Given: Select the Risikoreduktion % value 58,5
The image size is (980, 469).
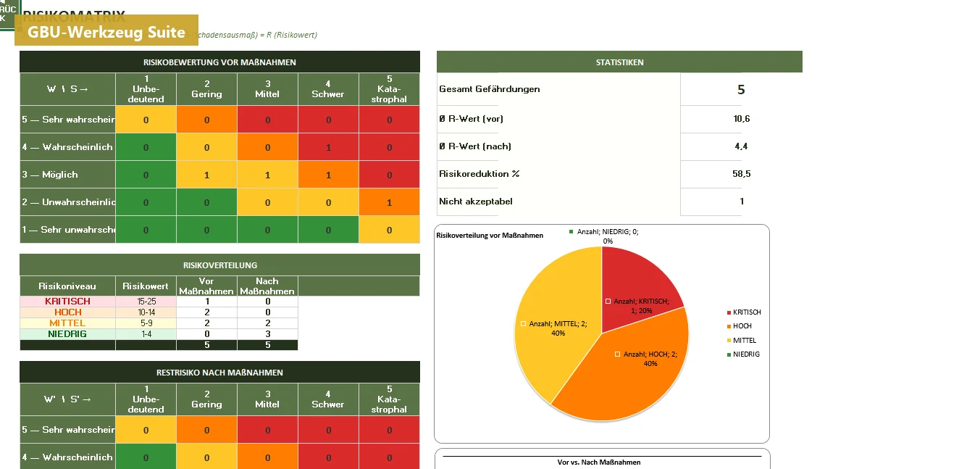Looking at the screenshot, I should pyautogui.click(x=741, y=174).
